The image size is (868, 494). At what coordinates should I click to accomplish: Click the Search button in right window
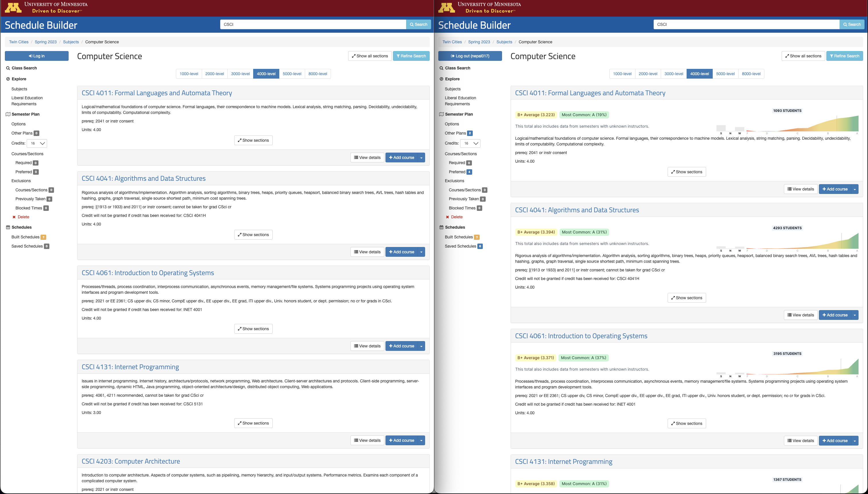click(x=852, y=24)
